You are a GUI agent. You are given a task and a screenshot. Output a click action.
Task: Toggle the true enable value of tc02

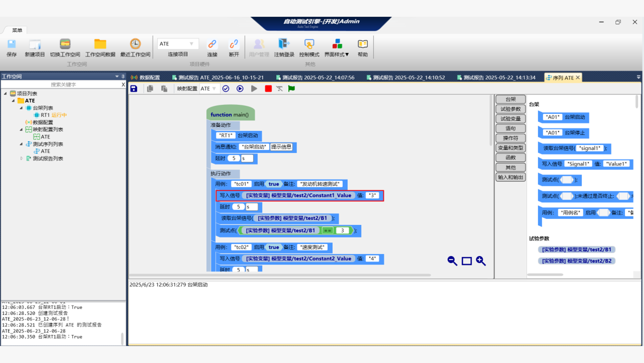click(x=273, y=248)
